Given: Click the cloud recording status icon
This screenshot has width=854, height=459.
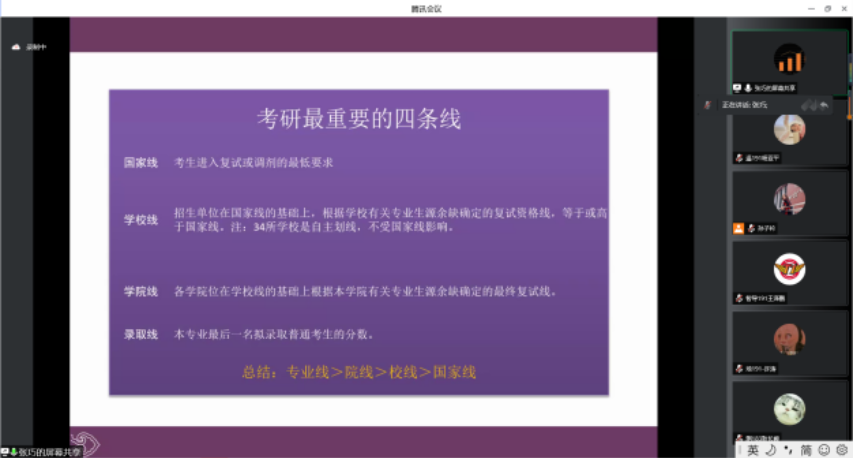Looking at the screenshot, I should [x=17, y=47].
